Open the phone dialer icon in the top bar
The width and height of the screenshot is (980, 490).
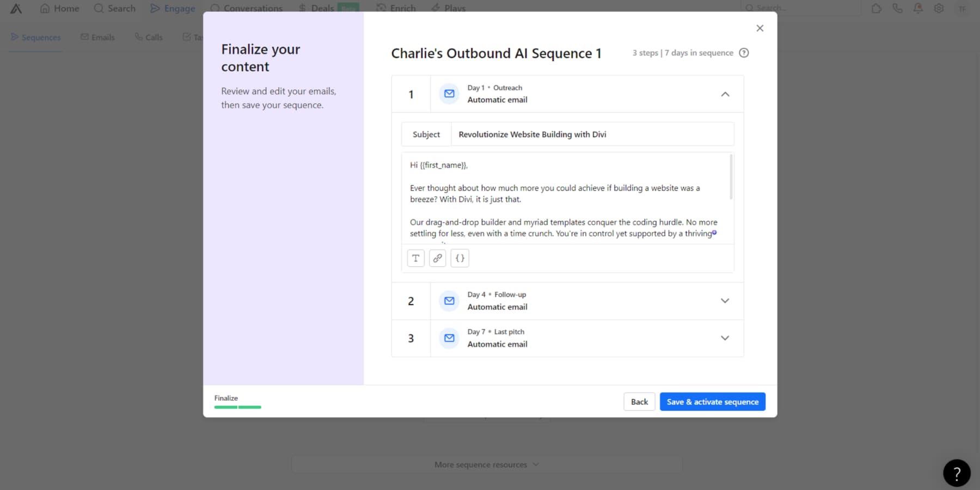pyautogui.click(x=897, y=8)
